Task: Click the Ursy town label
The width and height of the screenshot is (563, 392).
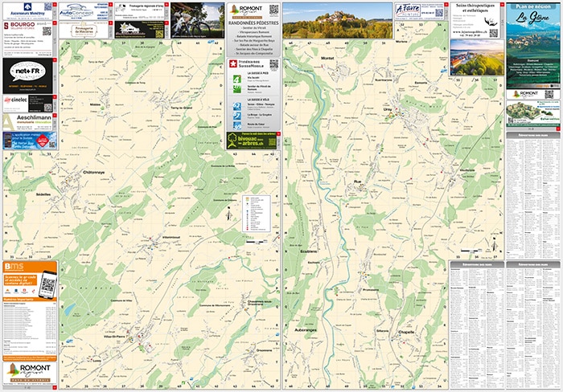Action: (388, 109)
